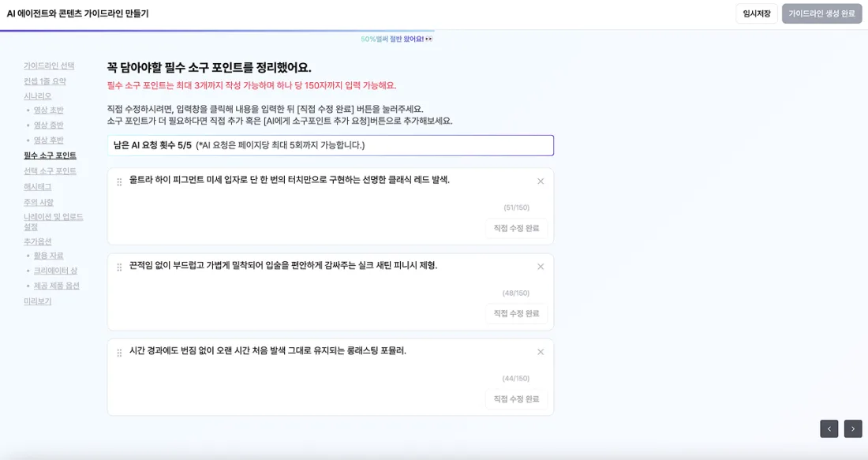Jump to 영상 후반 step
This screenshot has width=868, height=460.
pyautogui.click(x=49, y=140)
